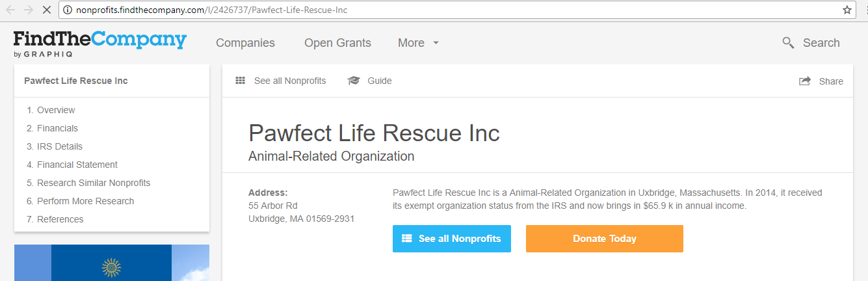
Task: Open the FindTheCompany home logo
Action: coord(99,43)
